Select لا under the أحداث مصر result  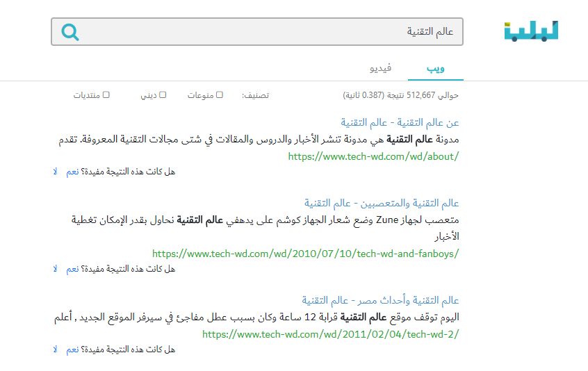(56, 349)
